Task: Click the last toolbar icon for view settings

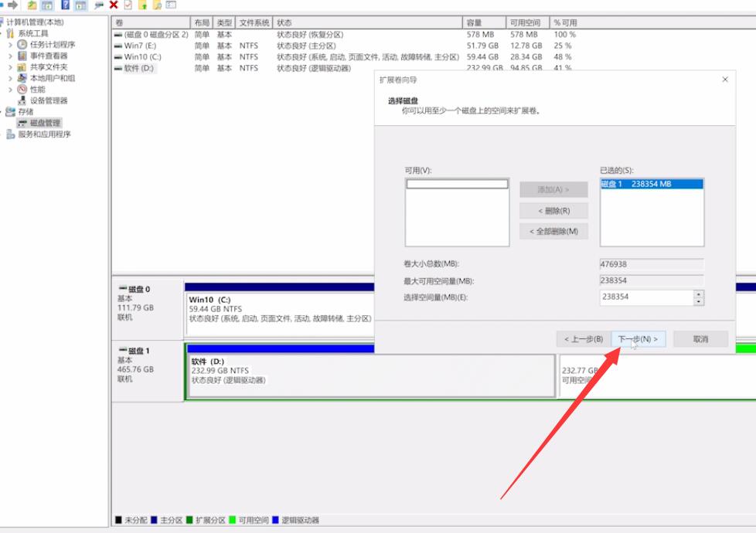Action: coord(171,5)
